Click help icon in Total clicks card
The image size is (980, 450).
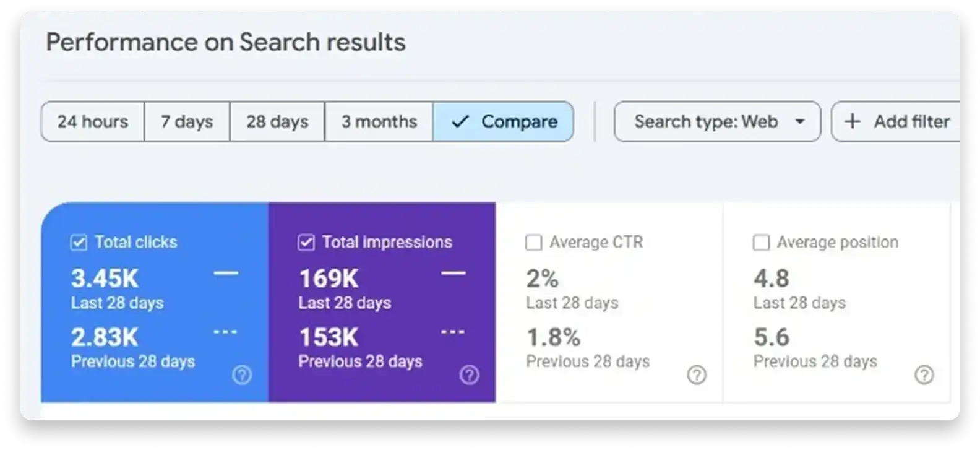tap(242, 374)
